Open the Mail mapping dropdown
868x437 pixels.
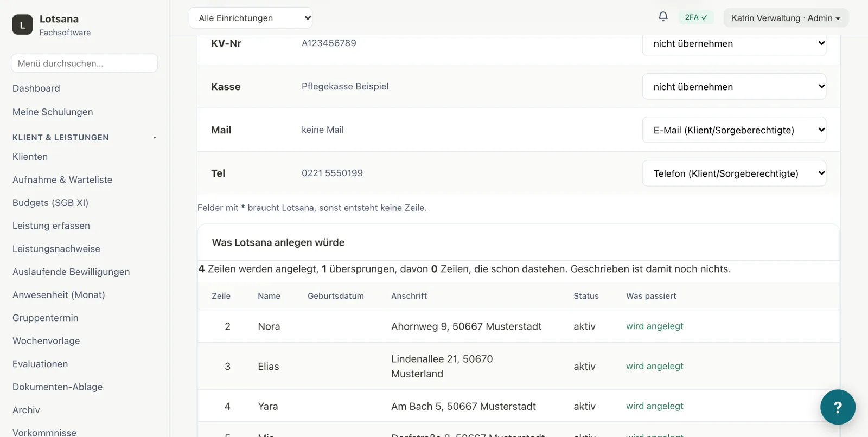734,130
